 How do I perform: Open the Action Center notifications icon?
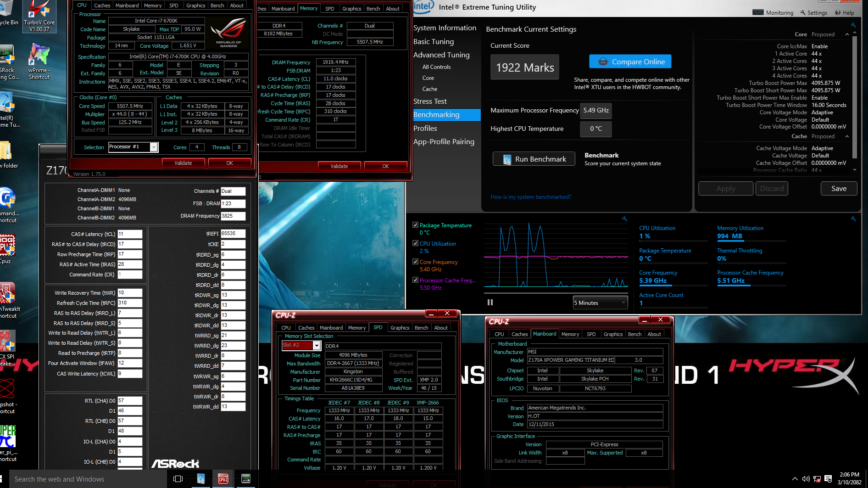828,479
